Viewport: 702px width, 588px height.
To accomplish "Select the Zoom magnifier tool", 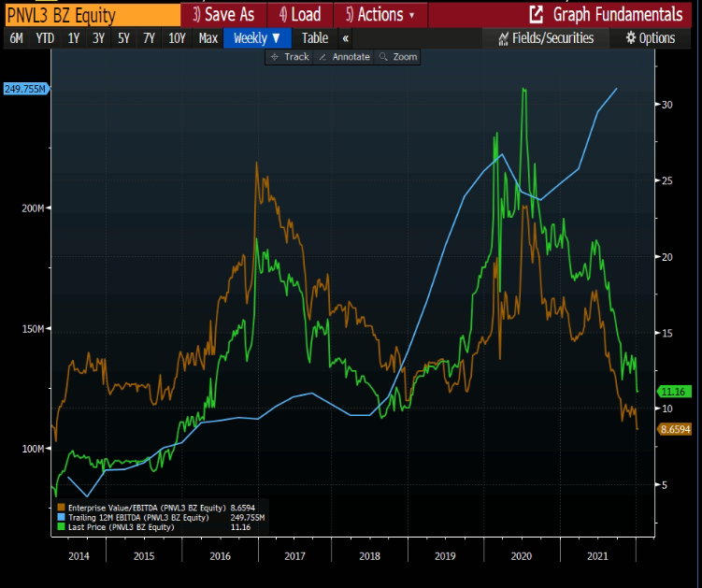I will [383, 57].
